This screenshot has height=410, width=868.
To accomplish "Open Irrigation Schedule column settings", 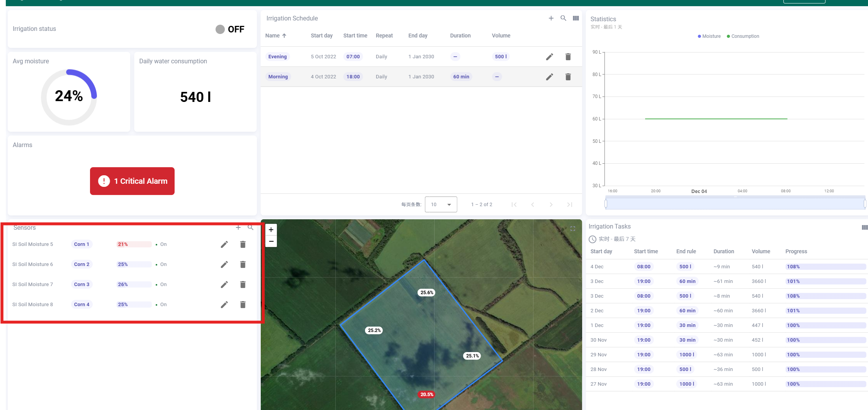I will click(576, 18).
